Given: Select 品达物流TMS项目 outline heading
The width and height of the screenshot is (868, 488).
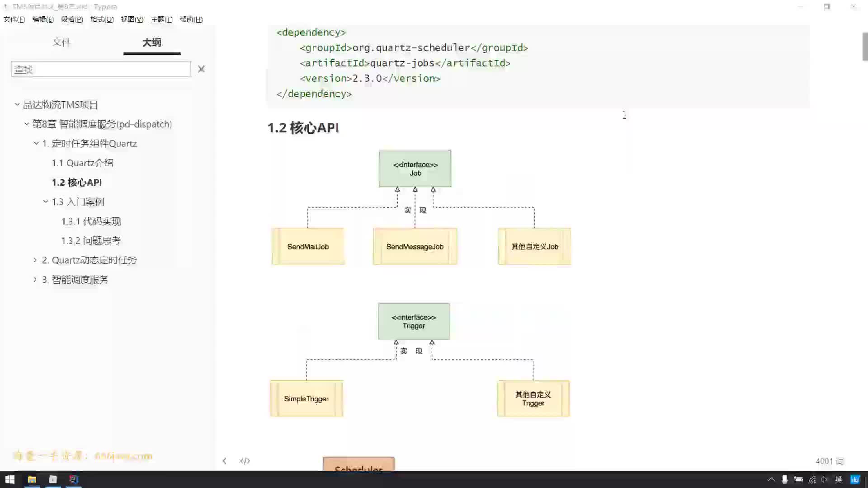Looking at the screenshot, I should point(61,105).
